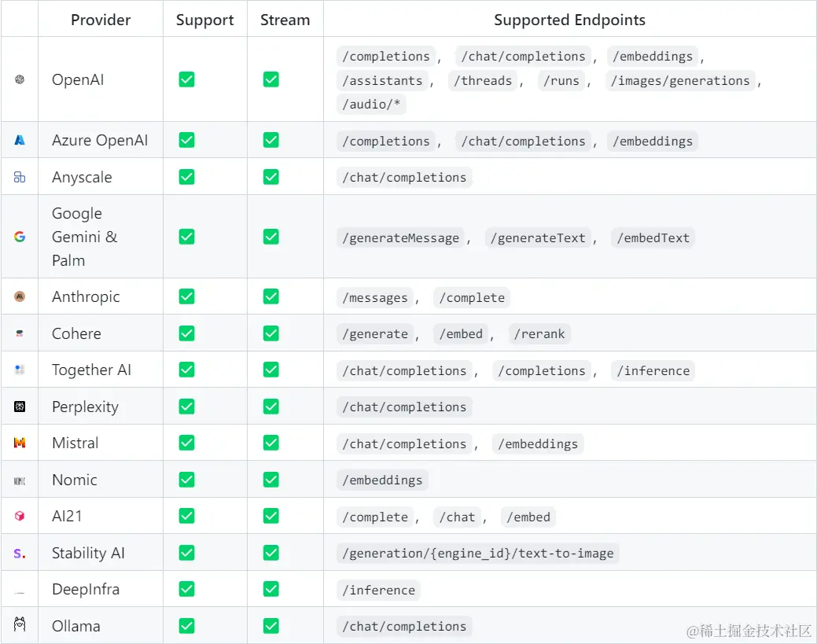
Task: Click the OpenAI provider name
Action: 78,79
